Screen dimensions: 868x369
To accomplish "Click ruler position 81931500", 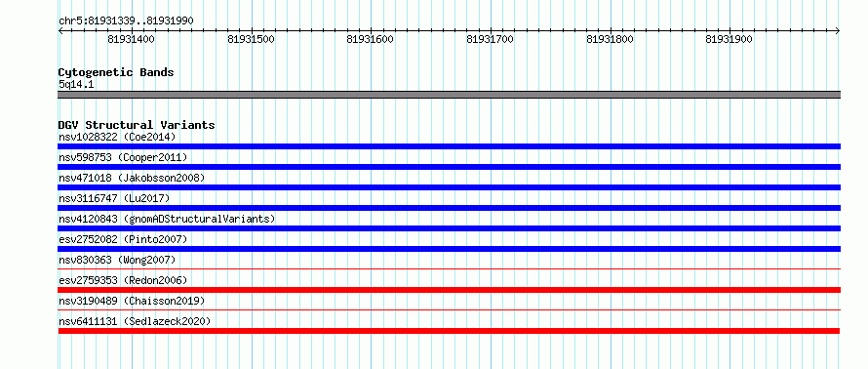I will (x=252, y=39).
